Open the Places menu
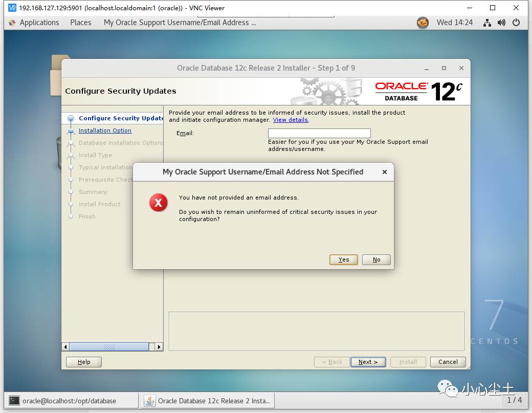This screenshot has height=413, width=532. pyautogui.click(x=81, y=23)
